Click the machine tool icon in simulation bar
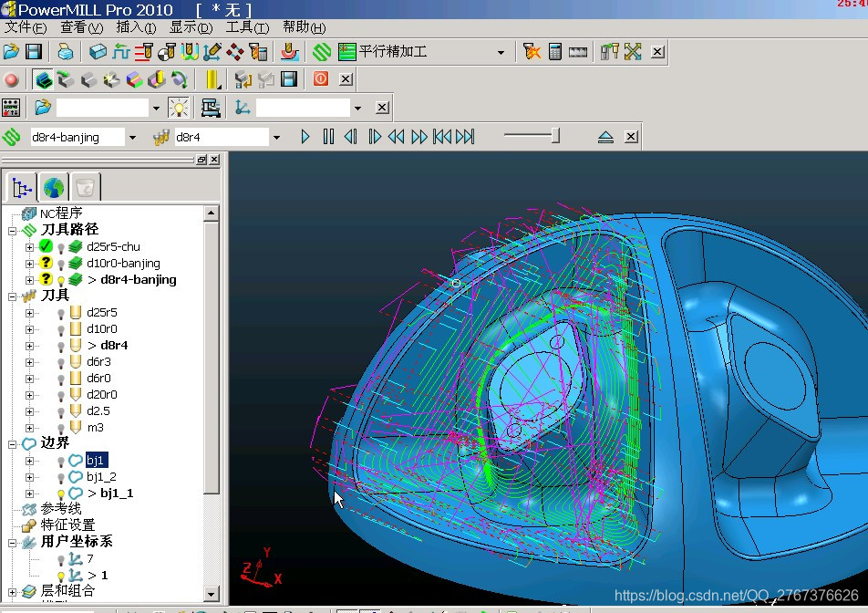 pyautogui.click(x=211, y=108)
